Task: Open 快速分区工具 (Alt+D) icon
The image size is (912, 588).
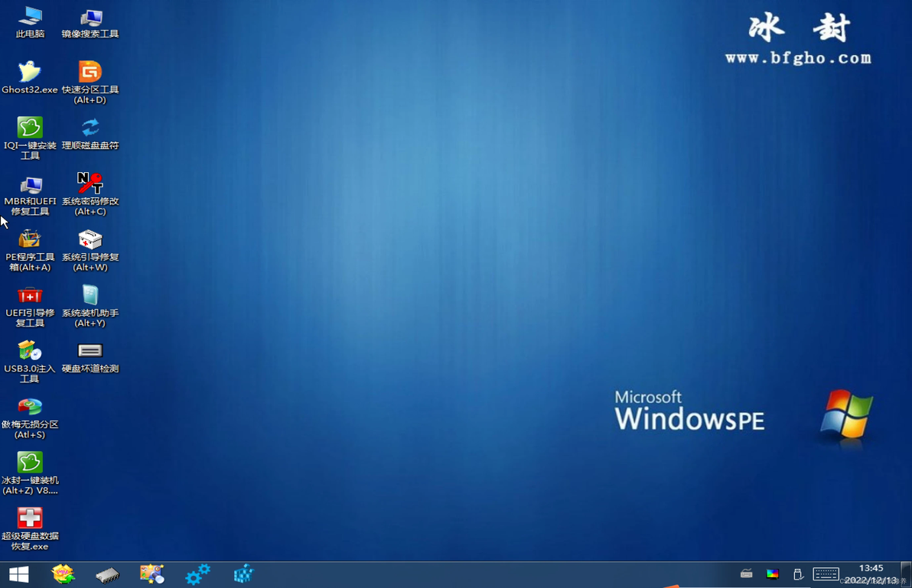Action: point(90,83)
